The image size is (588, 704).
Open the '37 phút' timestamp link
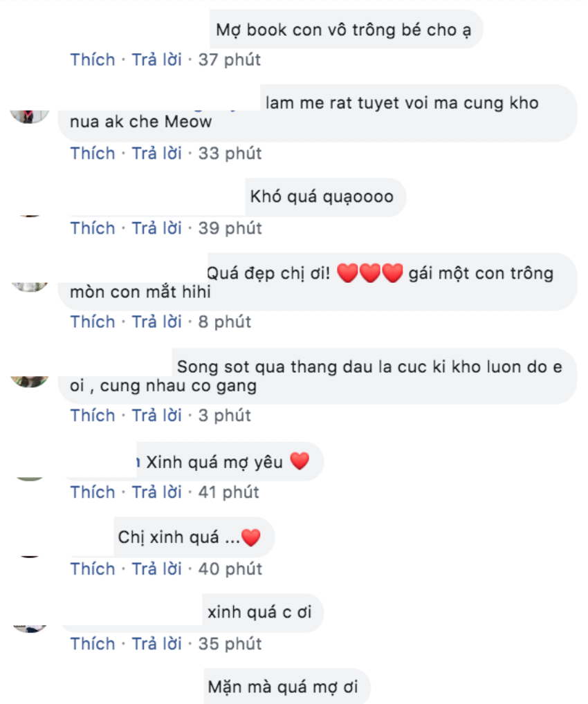(x=230, y=60)
